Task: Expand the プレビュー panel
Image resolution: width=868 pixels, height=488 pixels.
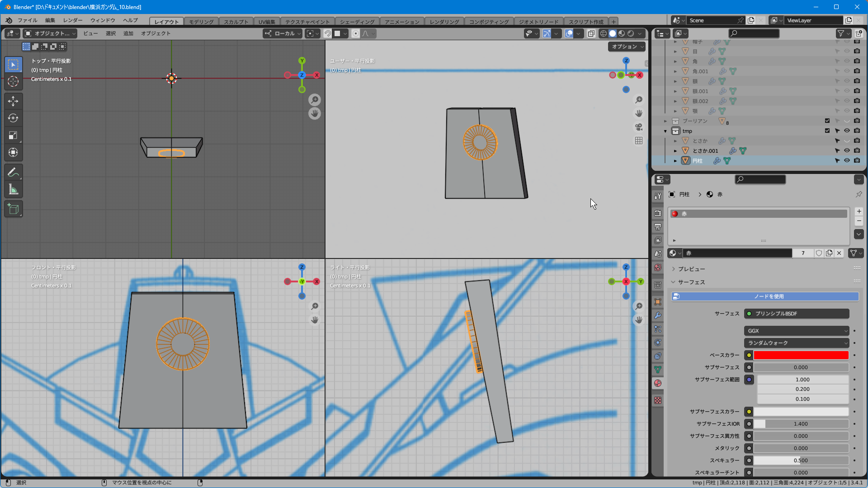Action: [691, 269]
